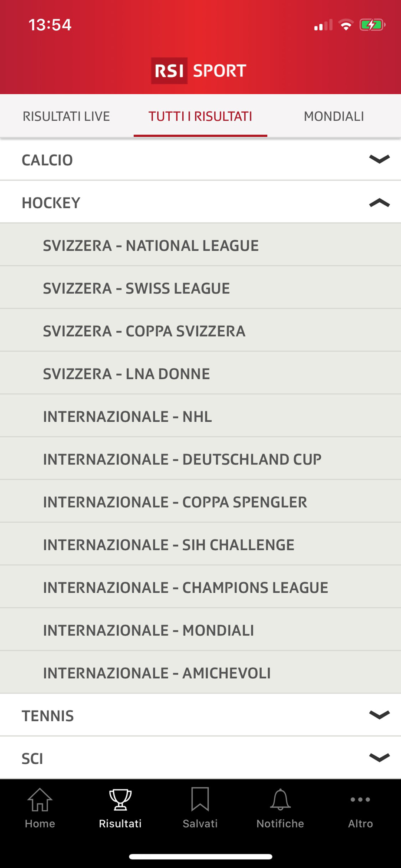Screen dimensions: 401x868
Task: Open Internazionale - Champions League results
Action: (x=200, y=587)
